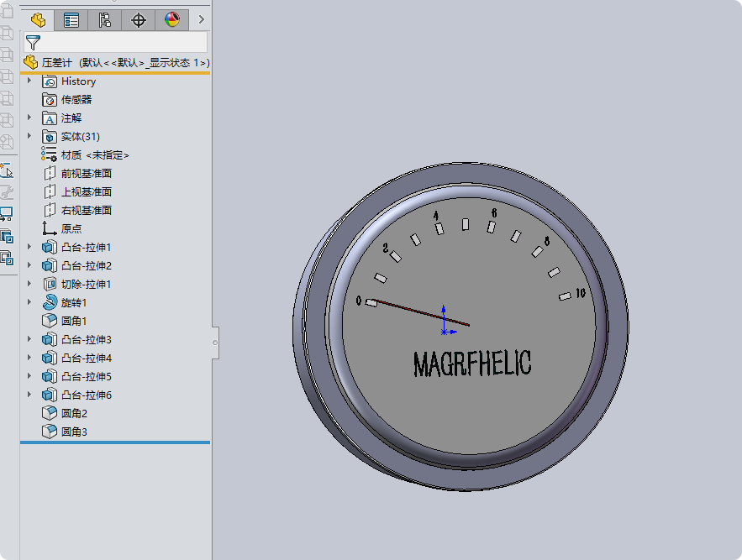
Task: Select the 圆角1 fillet icon
Action: click(x=50, y=322)
